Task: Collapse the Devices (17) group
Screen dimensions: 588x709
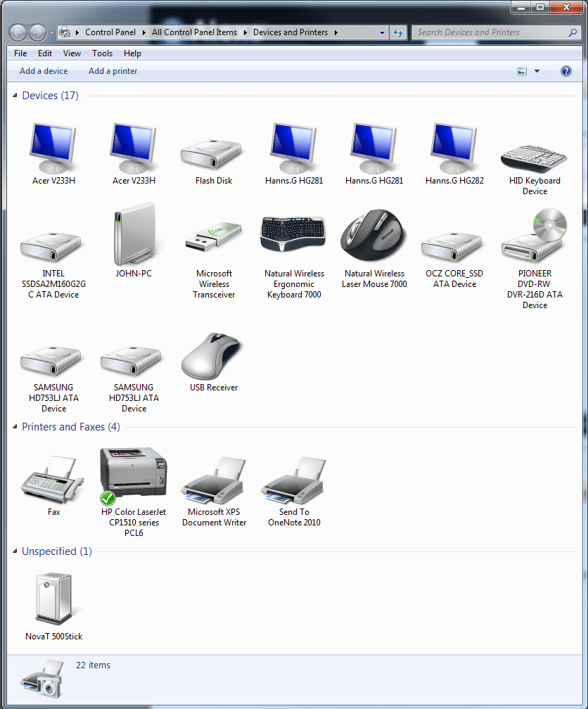Action: (x=15, y=96)
